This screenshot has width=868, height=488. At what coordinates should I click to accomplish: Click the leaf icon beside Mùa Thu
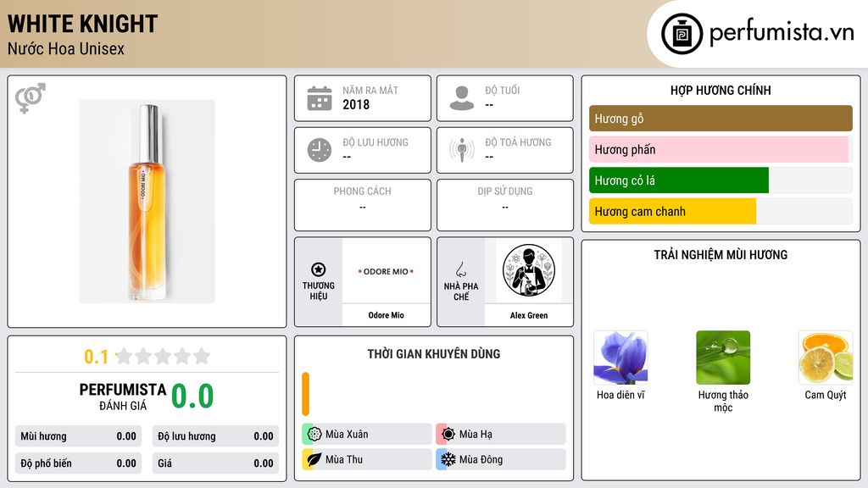314,459
